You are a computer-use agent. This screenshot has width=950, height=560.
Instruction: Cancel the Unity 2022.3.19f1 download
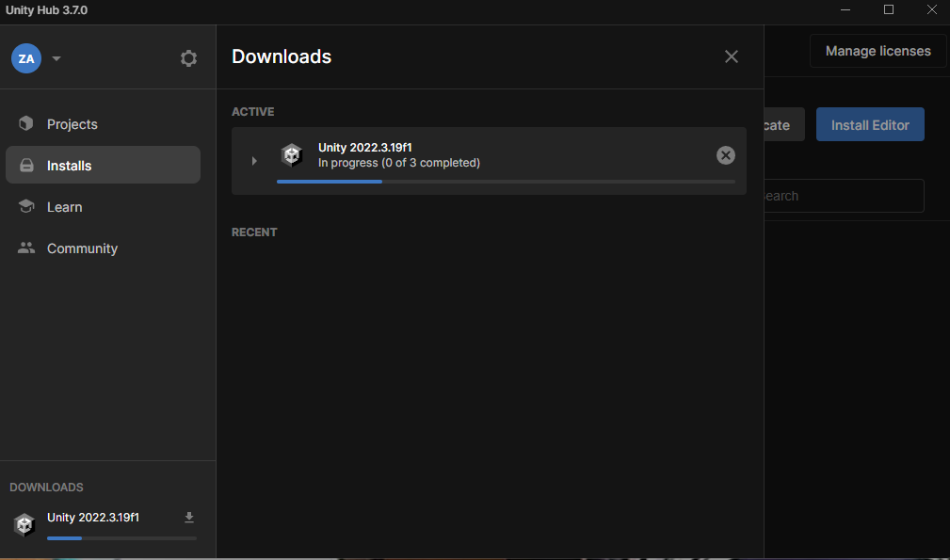725,155
